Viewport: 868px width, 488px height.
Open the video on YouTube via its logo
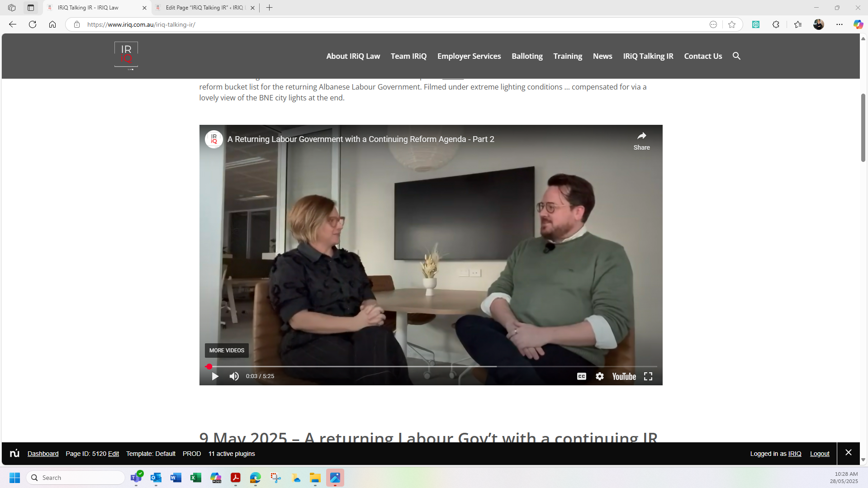click(624, 376)
